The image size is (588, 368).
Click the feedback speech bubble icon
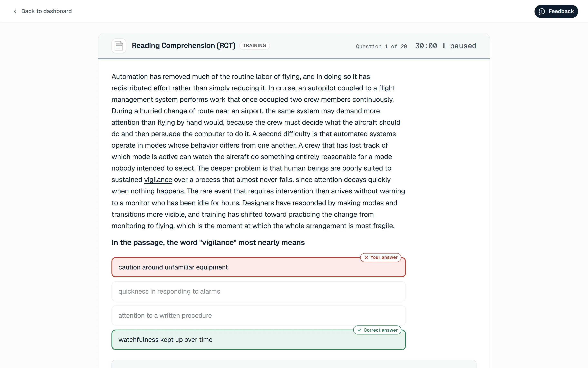click(542, 11)
